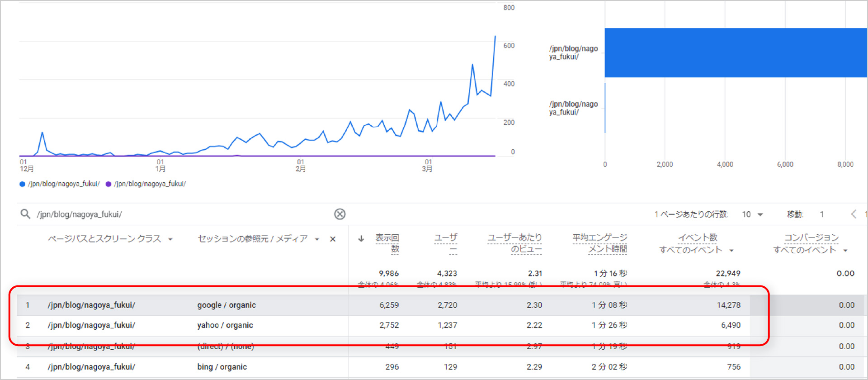
Task: Open the イベント数 all events dropdown
Action: tap(731, 250)
